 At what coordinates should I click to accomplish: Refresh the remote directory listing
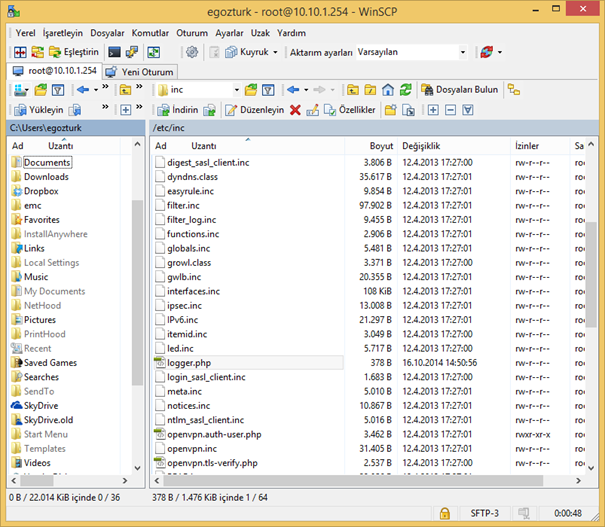[406, 90]
